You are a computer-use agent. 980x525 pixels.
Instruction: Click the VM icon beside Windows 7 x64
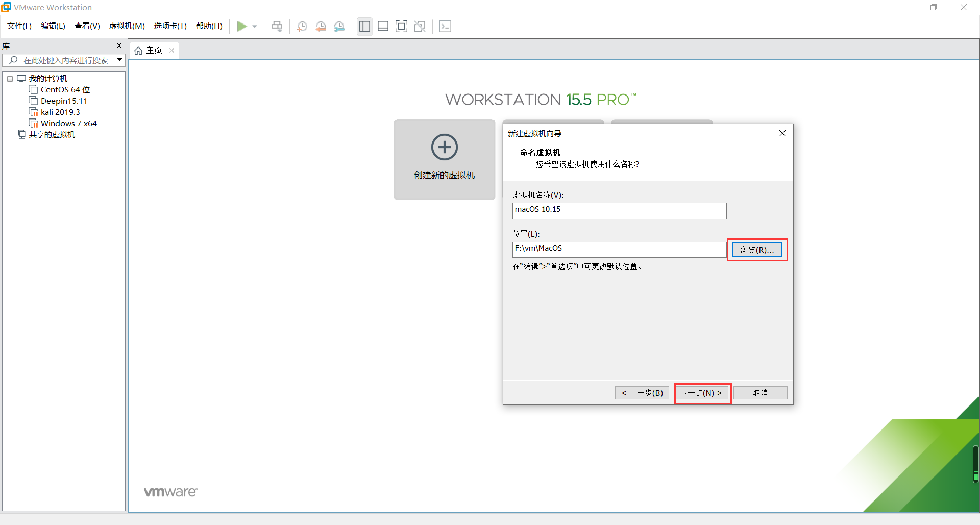(34, 124)
